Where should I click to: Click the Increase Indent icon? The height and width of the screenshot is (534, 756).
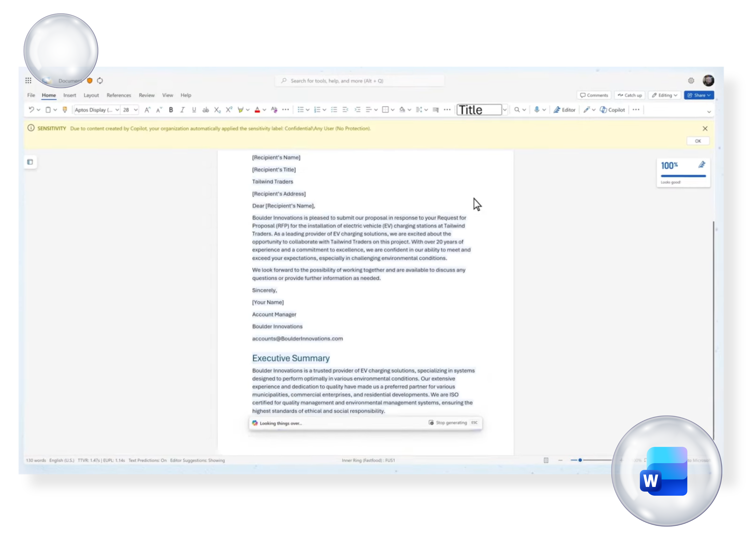[x=357, y=110]
